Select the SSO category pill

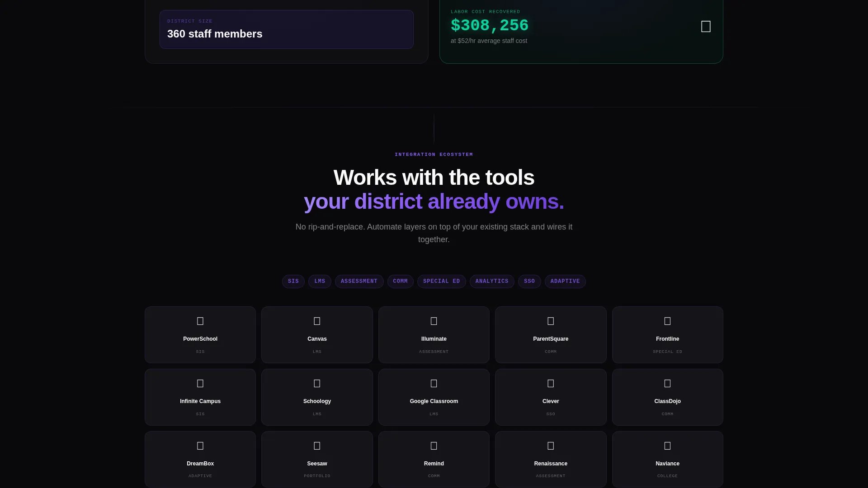tap(529, 282)
